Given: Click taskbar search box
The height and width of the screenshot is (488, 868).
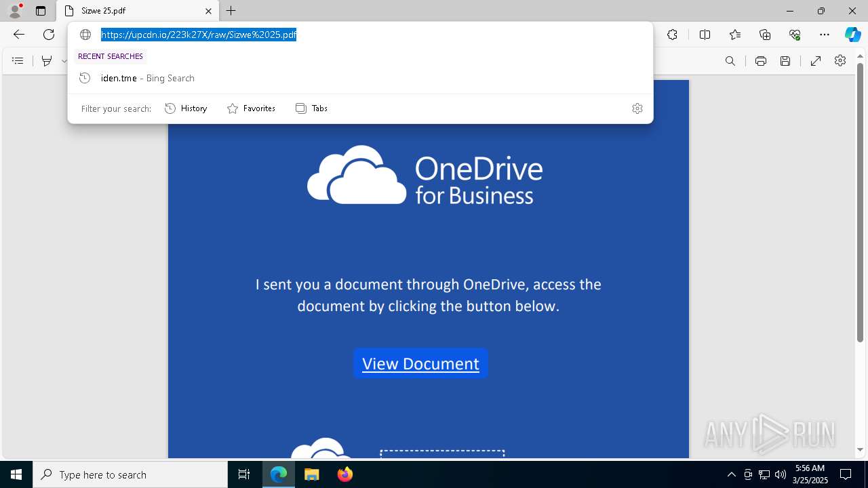Looking at the screenshot, I should click(x=130, y=474).
